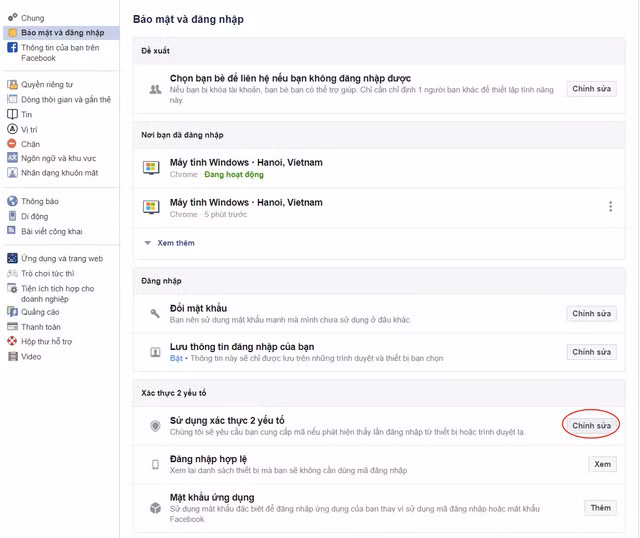The image size is (640, 538).
Task: Click Chỉnh sửa for trusted friends contact
Action: (591, 89)
